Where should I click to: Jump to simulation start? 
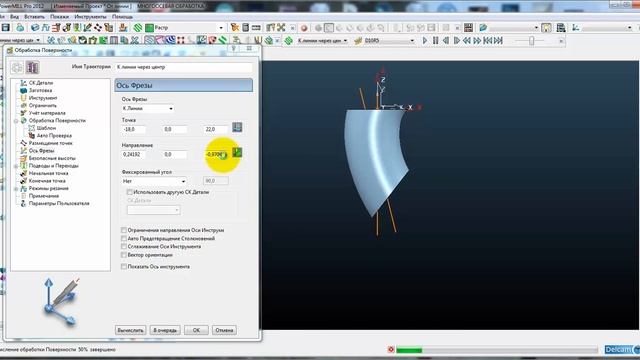488,40
